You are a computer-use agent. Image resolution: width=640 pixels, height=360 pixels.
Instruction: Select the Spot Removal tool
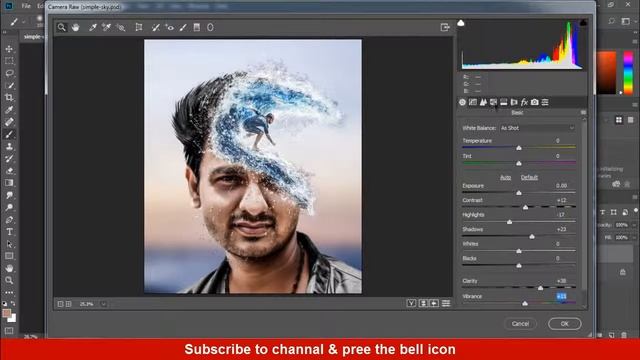tap(156, 27)
